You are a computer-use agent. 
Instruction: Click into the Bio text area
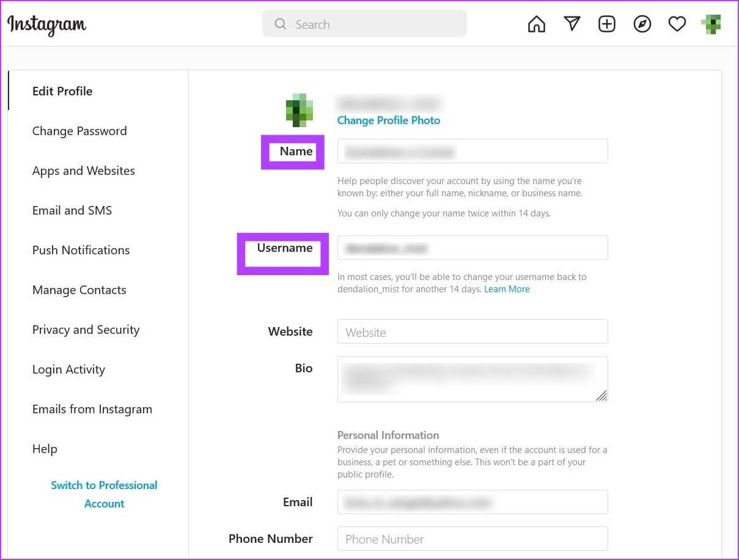472,379
